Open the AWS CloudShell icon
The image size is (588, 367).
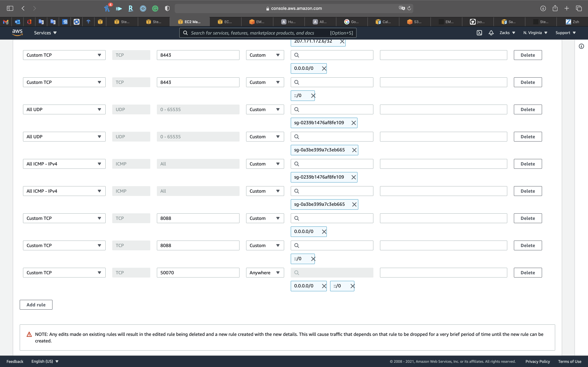click(x=479, y=33)
